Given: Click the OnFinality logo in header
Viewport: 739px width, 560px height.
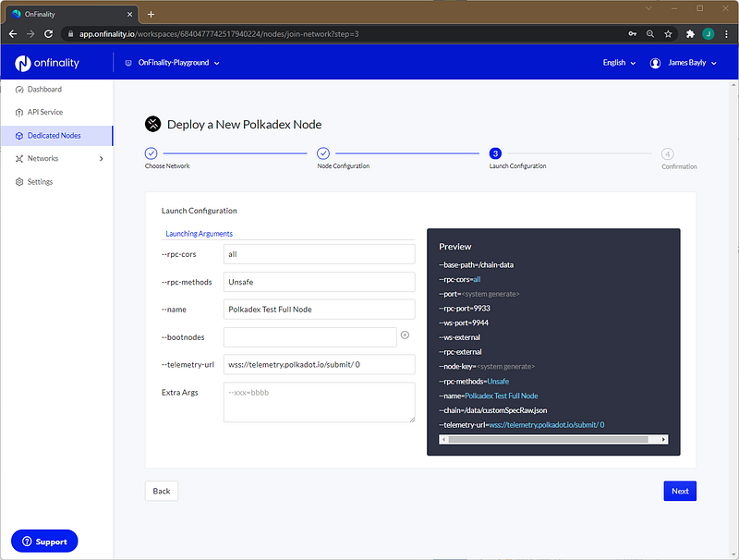Looking at the screenshot, I should pyautogui.click(x=47, y=63).
